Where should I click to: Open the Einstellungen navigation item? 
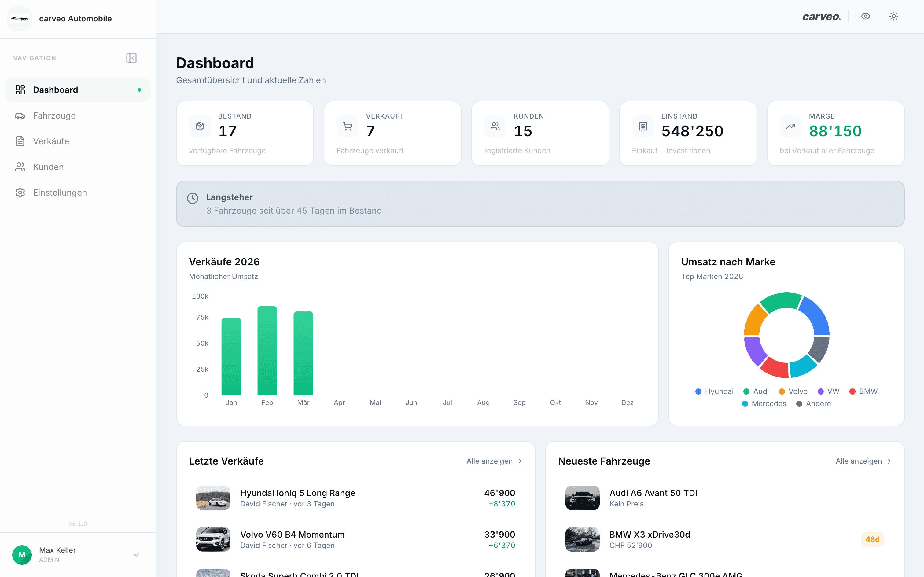pos(78,193)
